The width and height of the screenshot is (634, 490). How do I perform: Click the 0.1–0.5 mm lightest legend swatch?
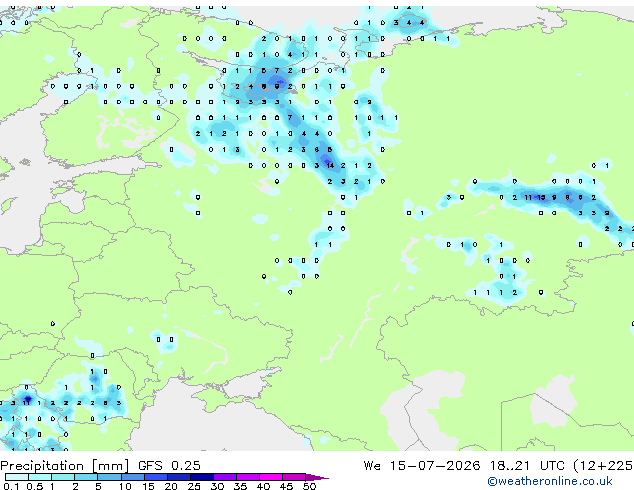click(x=17, y=477)
